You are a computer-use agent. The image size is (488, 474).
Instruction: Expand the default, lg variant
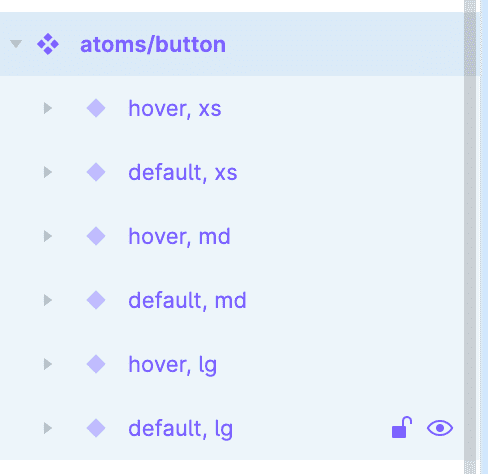[48, 428]
